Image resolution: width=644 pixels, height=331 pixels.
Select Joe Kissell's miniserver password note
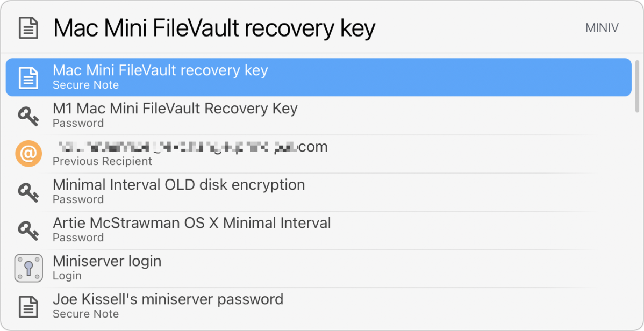[x=318, y=306]
